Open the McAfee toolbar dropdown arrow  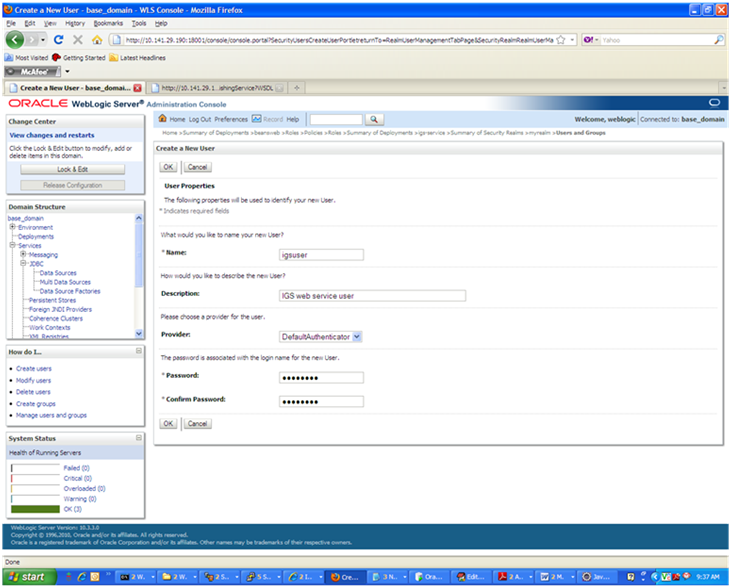point(67,72)
